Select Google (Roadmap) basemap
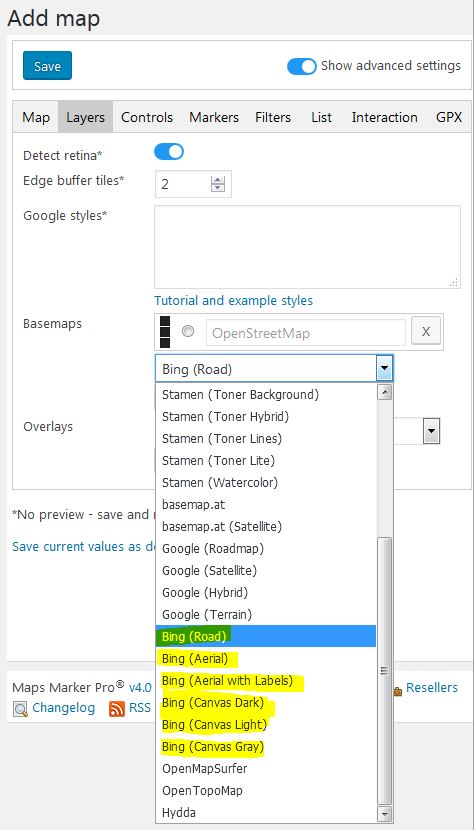The height and width of the screenshot is (830, 474). 266,548
